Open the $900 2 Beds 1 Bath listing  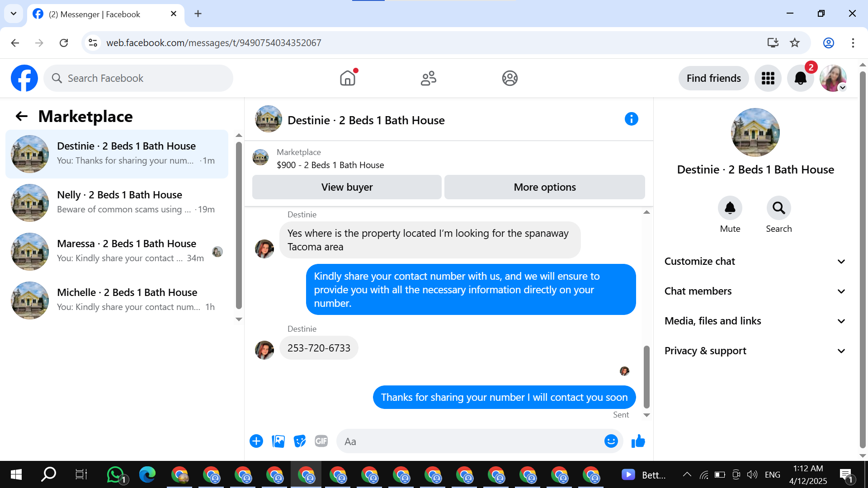[x=330, y=165]
